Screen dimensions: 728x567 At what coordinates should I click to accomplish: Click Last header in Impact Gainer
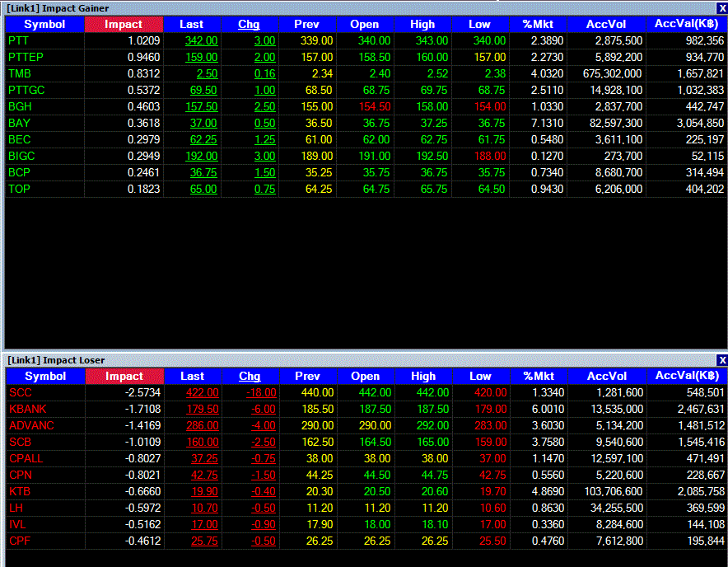(x=192, y=25)
